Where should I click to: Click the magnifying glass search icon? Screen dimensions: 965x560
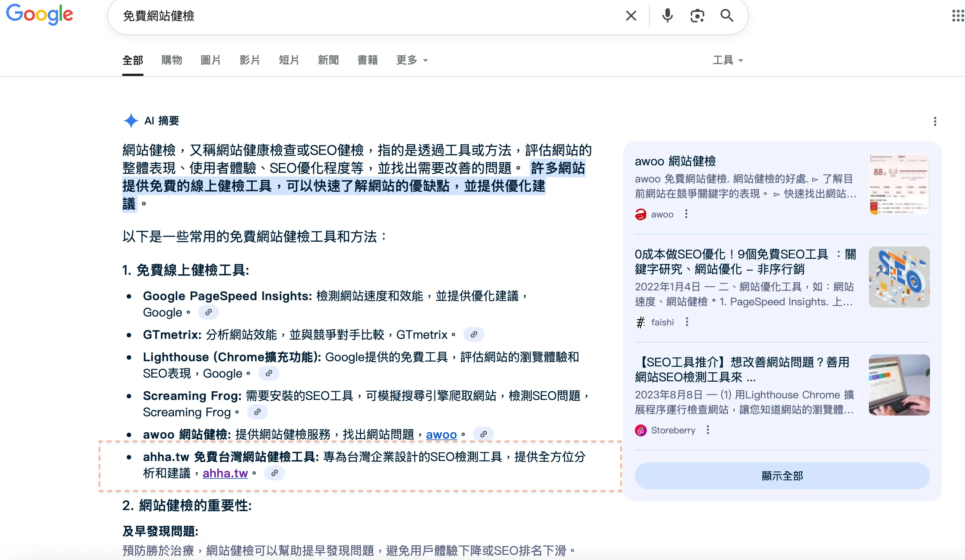pyautogui.click(x=727, y=16)
